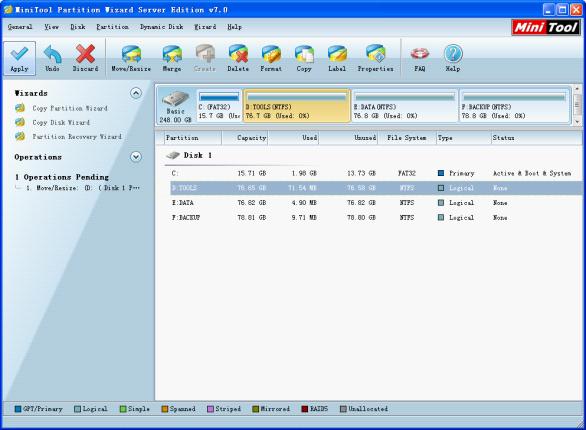Open the General menu
This screenshot has height=430, width=586.
coord(20,27)
